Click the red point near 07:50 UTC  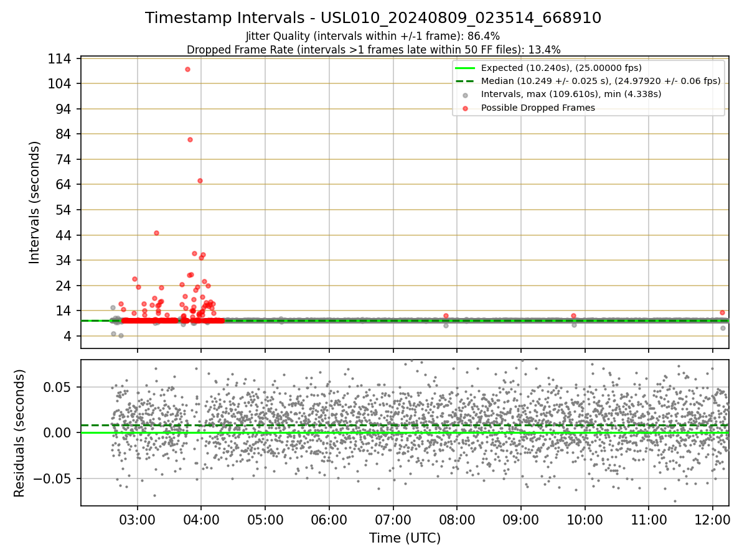446,315
